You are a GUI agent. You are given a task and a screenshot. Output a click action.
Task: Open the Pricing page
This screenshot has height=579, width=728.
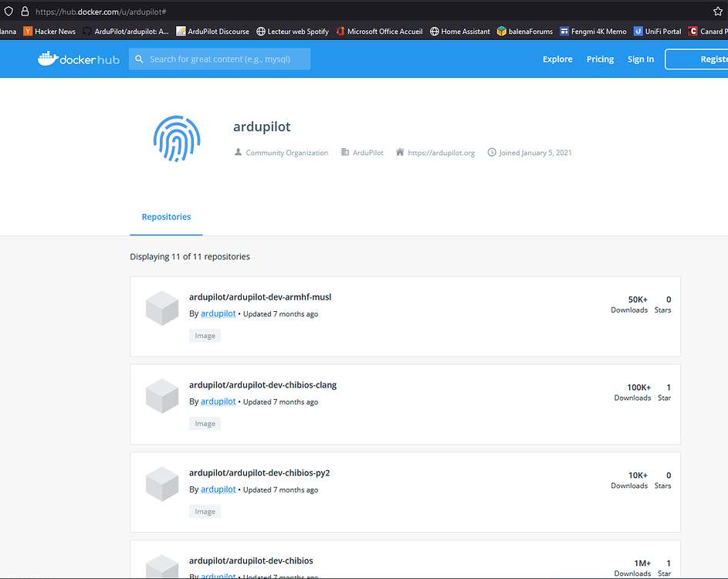point(600,59)
